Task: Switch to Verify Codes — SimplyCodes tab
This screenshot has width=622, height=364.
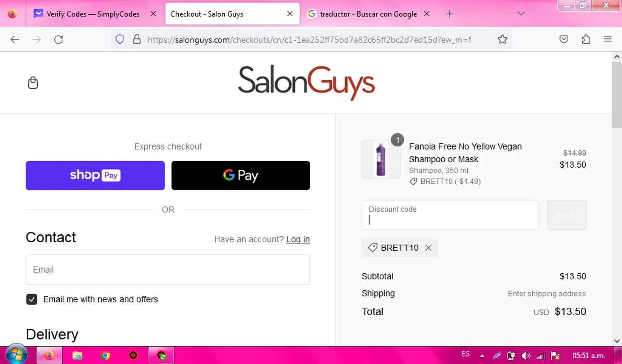Action: tap(93, 14)
